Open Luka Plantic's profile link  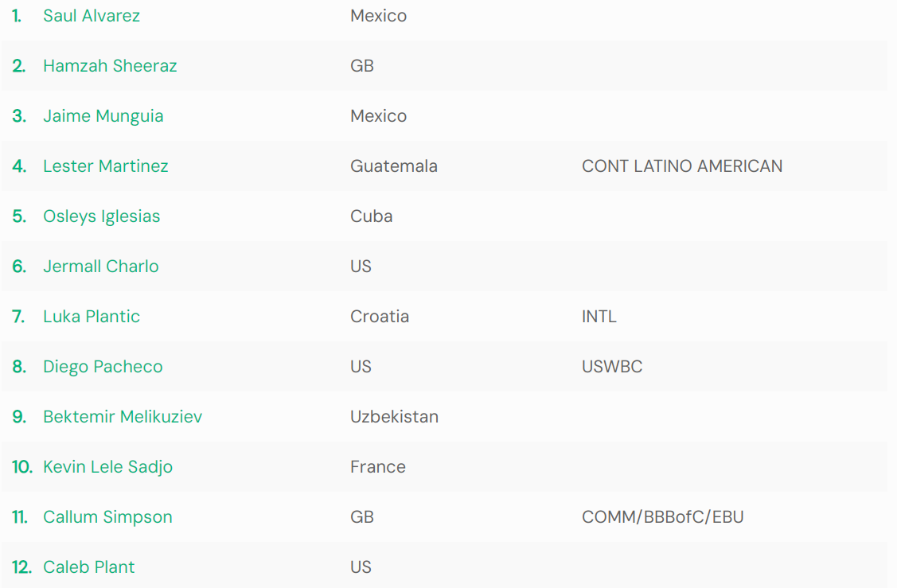[x=92, y=317]
